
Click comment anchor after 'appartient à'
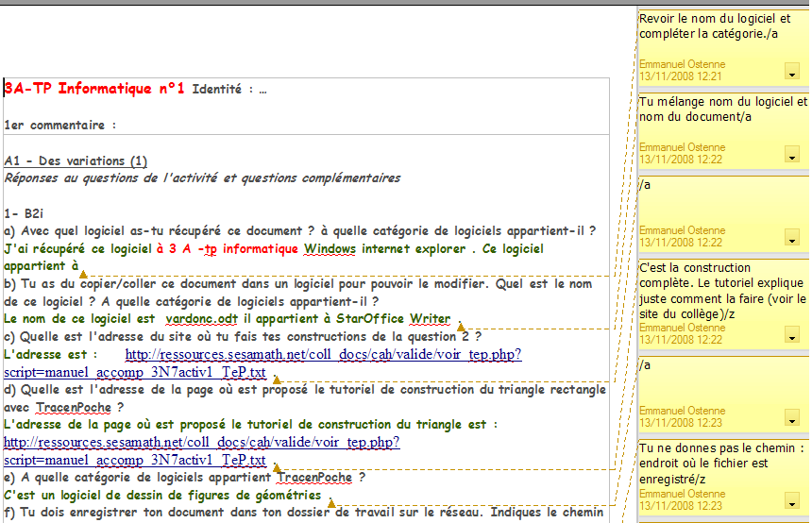point(83,274)
